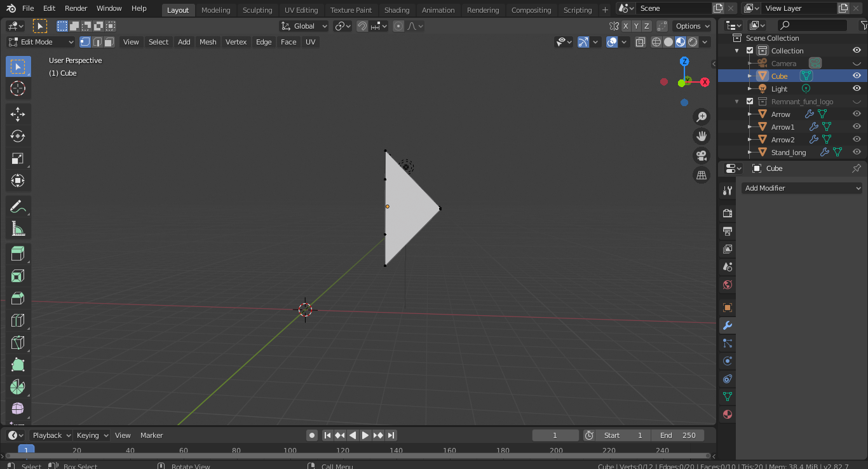Activate the Rotate tool
Screen dimensions: 868x469
pyautogui.click(x=18, y=136)
